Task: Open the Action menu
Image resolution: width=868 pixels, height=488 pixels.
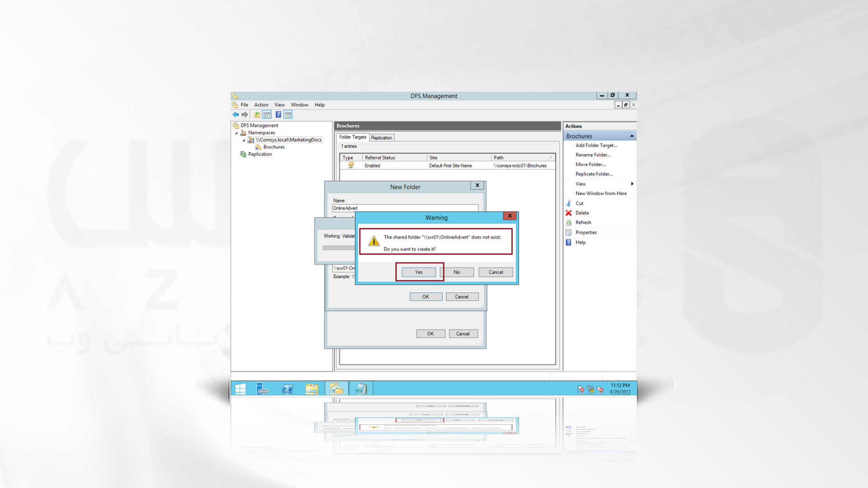Action: [x=261, y=105]
